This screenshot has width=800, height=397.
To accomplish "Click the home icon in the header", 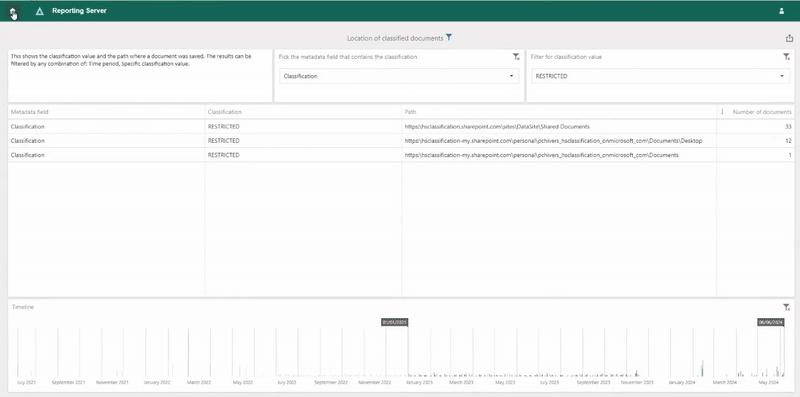I will [x=13, y=11].
